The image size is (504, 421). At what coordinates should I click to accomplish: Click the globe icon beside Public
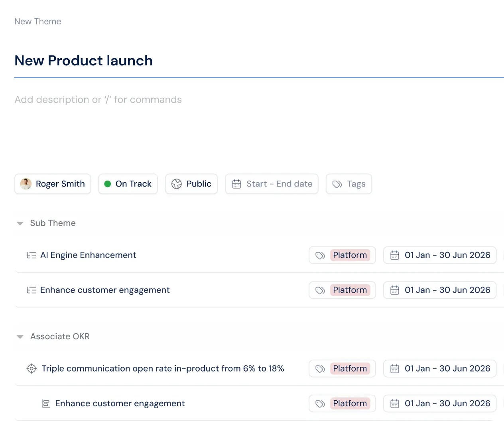(x=176, y=184)
